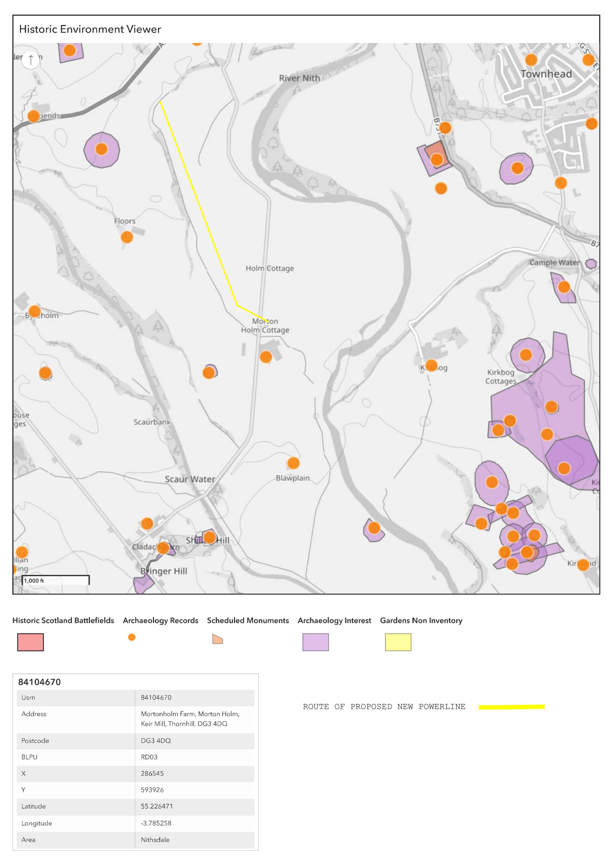The height and width of the screenshot is (868, 614).
Task: Click the River Nith label
Action: click(299, 78)
